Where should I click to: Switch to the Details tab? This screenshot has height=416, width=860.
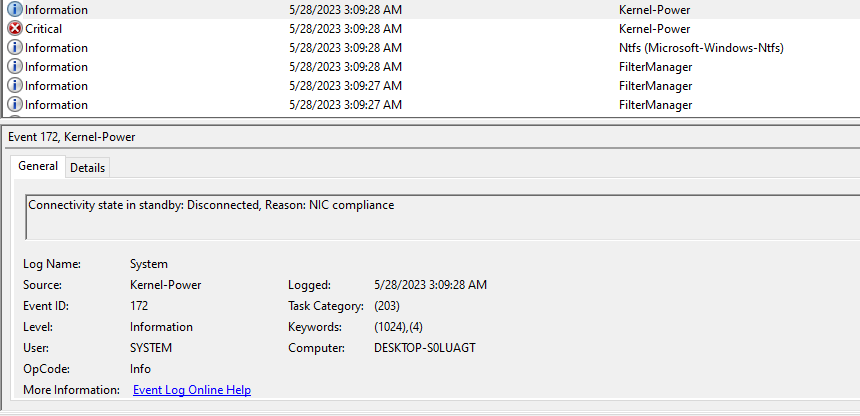click(x=87, y=168)
